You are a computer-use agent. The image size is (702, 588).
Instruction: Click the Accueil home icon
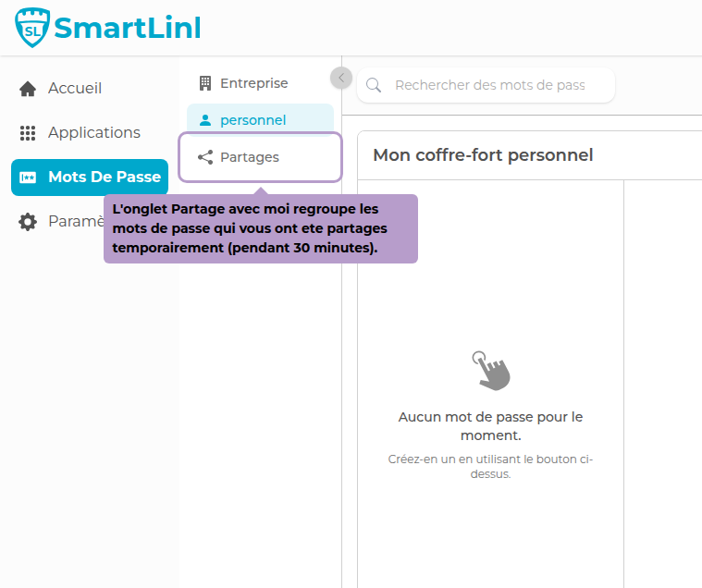pyautogui.click(x=28, y=89)
